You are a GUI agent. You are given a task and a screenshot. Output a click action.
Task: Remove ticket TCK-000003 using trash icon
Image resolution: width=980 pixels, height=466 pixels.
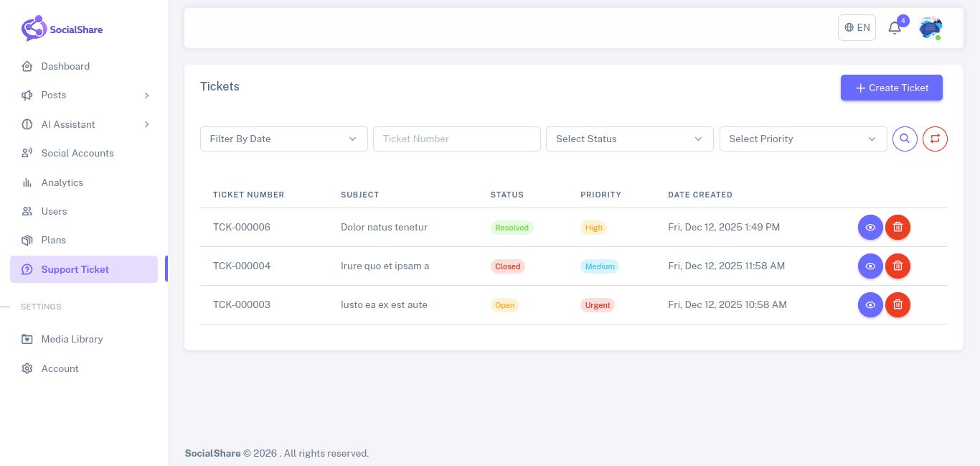click(x=897, y=305)
